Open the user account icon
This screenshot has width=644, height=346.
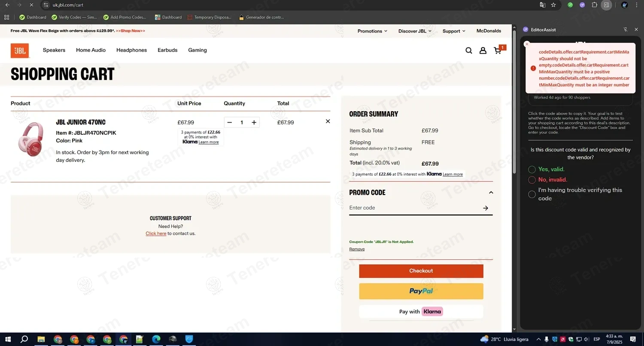tap(483, 51)
